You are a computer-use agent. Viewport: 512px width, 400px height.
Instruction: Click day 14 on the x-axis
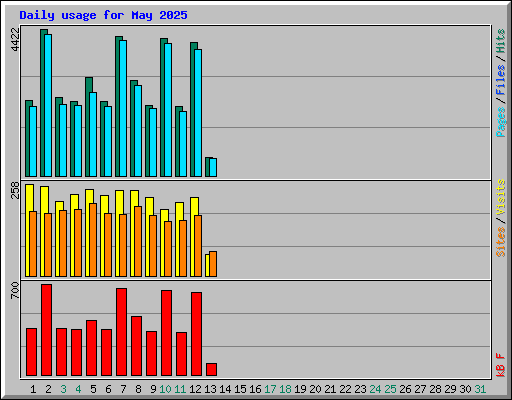click(225, 389)
